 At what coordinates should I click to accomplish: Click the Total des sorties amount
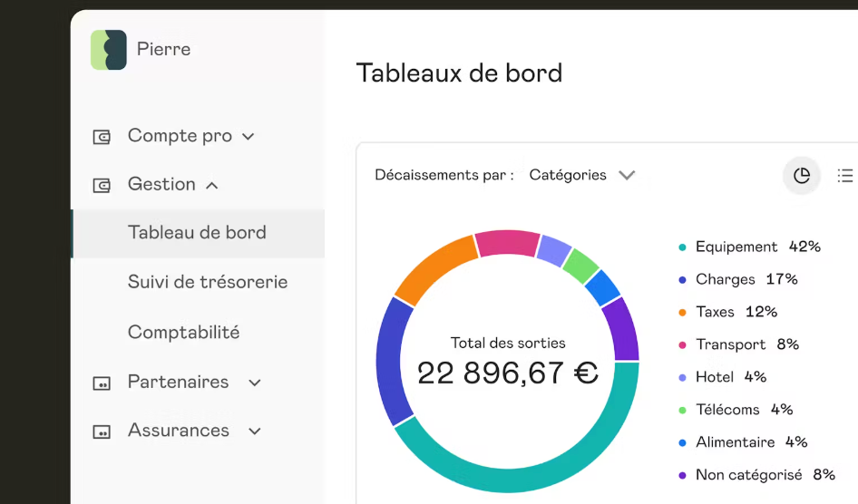point(508,373)
